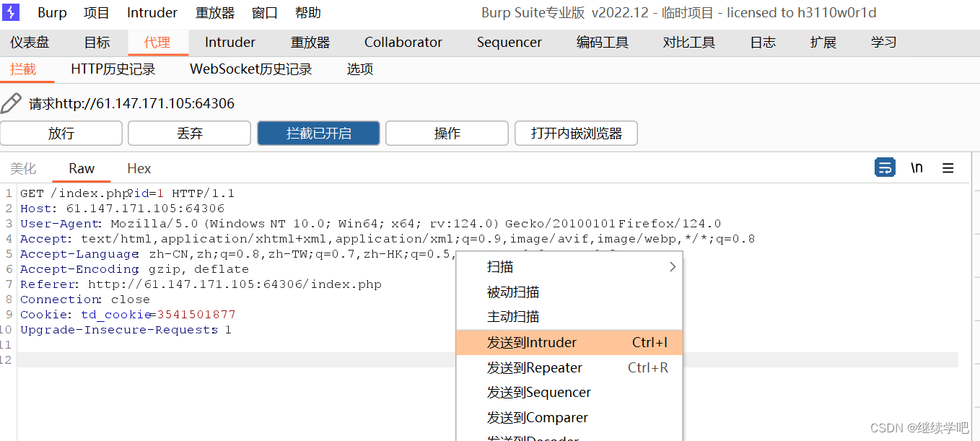Click the Connection: close line
The height and width of the screenshot is (441, 980).
tap(85, 300)
